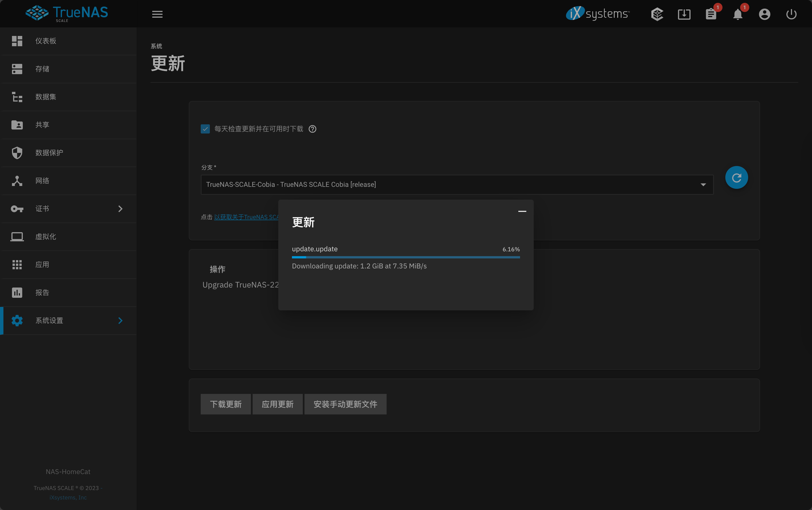Image resolution: width=812 pixels, height=510 pixels.
Task: Click the update.update download progress bar
Action: tap(405, 257)
